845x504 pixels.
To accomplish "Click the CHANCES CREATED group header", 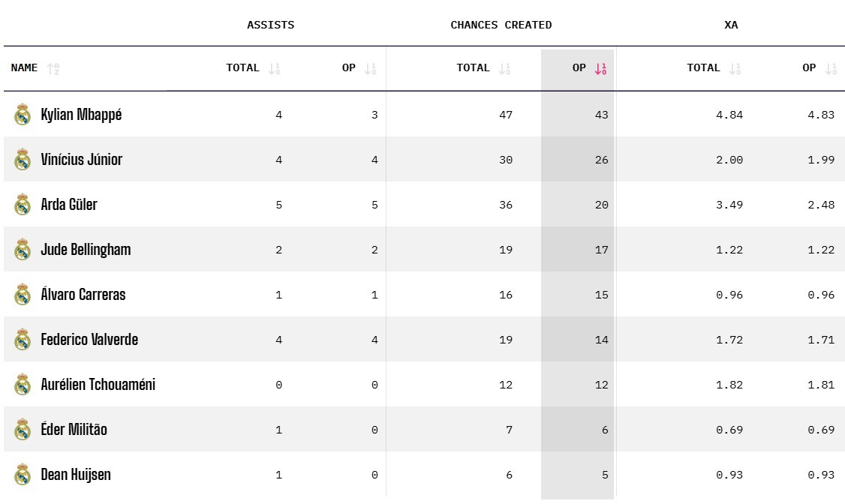I will click(x=501, y=25).
